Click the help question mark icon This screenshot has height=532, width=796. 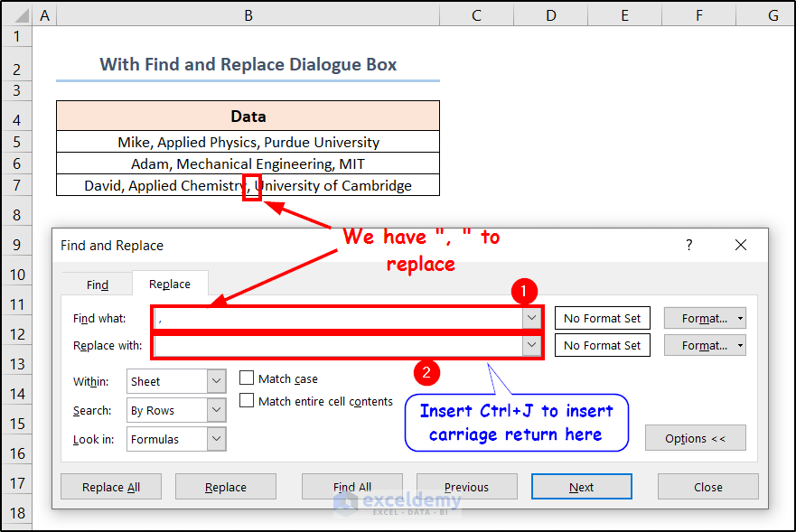(689, 245)
